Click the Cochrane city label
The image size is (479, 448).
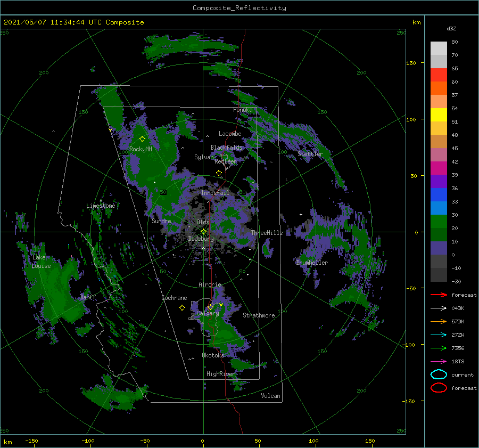174,298
